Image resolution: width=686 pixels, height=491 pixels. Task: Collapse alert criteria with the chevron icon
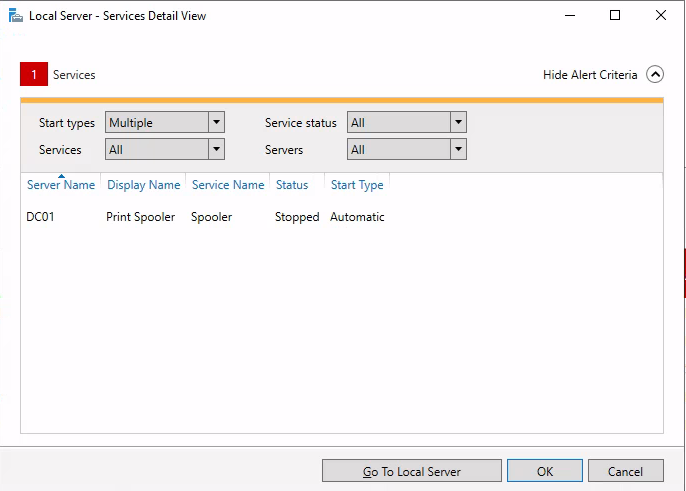coord(655,74)
